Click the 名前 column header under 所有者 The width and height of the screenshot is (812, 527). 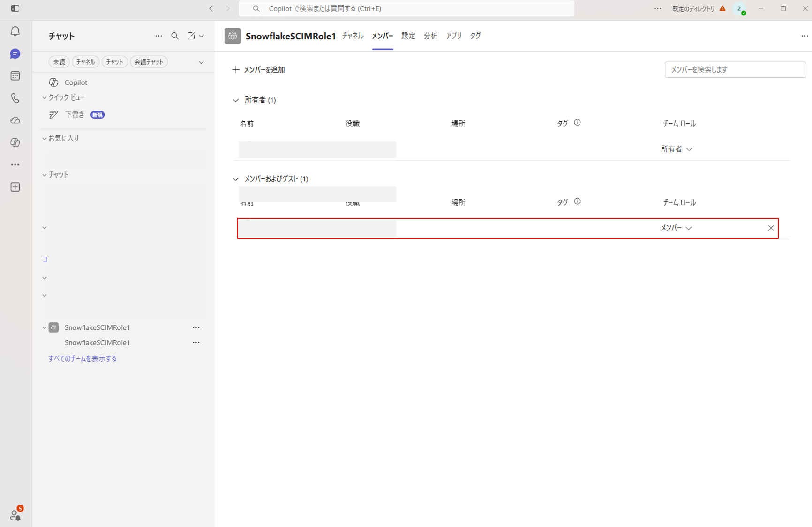[x=247, y=124]
